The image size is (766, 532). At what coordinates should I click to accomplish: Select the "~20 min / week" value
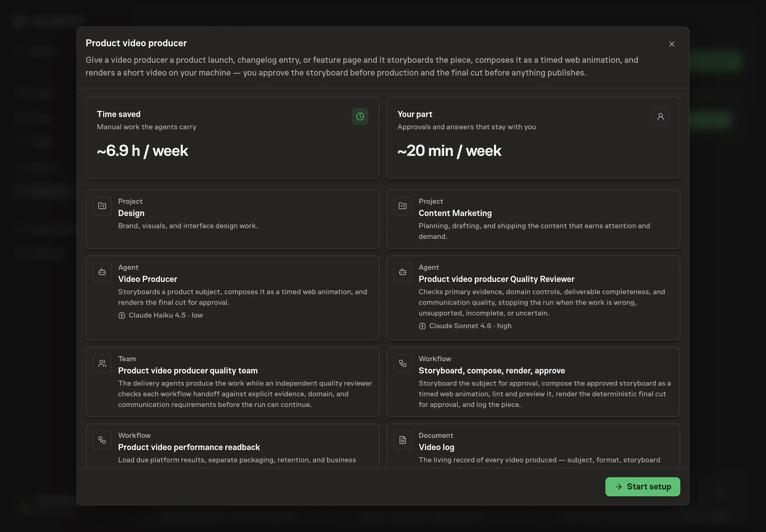click(x=449, y=151)
